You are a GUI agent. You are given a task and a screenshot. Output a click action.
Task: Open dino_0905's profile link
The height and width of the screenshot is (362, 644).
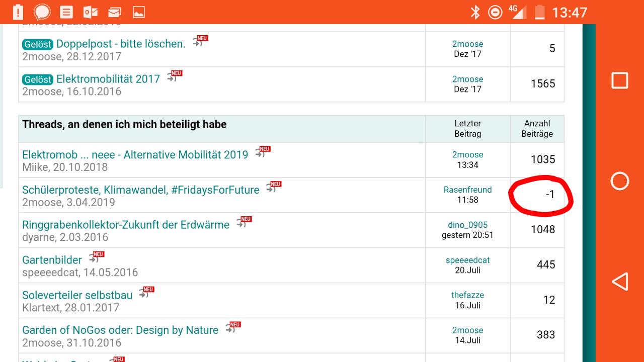(x=468, y=225)
